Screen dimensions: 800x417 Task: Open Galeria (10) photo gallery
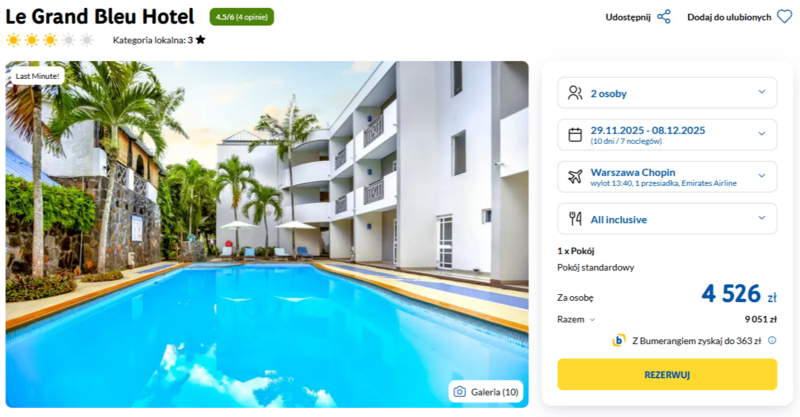pyautogui.click(x=486, y=392)
